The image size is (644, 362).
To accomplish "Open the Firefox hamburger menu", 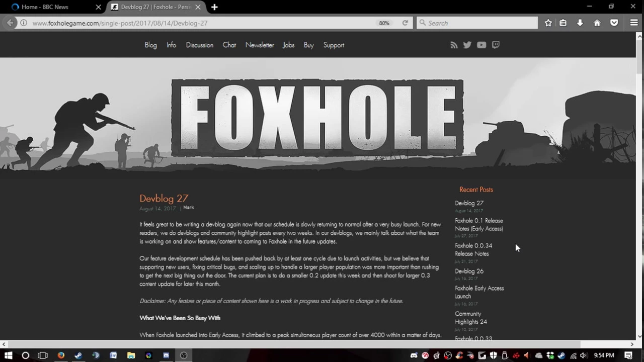I will point(634,23).
